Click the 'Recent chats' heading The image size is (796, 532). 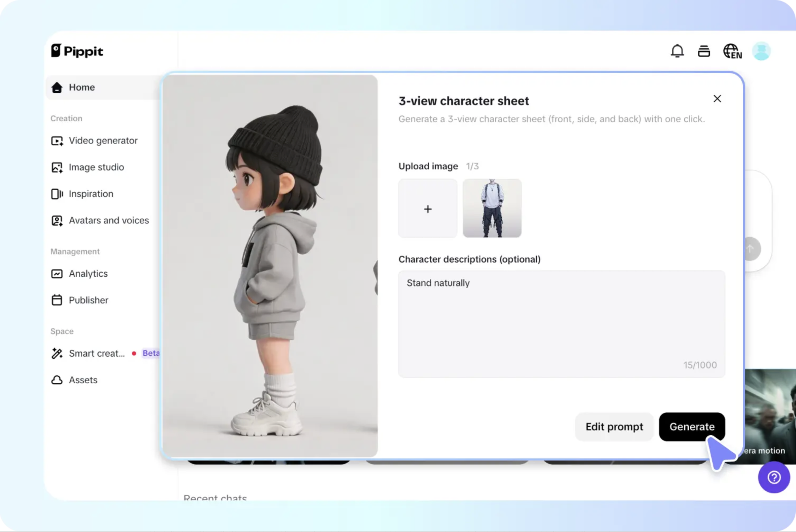click(x=215, y=497)
